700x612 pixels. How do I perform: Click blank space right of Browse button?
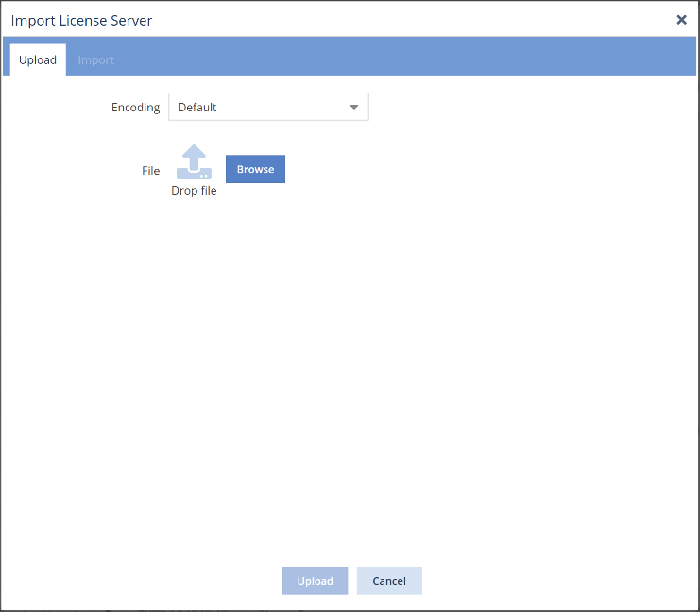[x=472, y=170]
